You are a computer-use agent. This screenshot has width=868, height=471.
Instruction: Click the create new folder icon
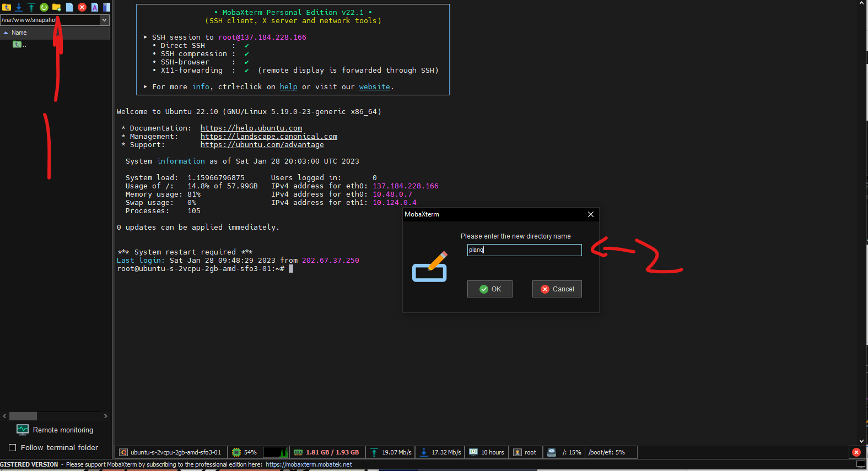57,7
